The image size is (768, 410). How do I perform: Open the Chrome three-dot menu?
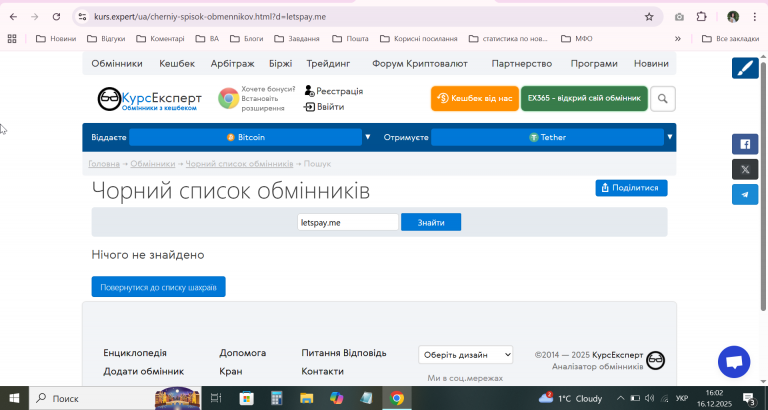click(x=755, y=17)
